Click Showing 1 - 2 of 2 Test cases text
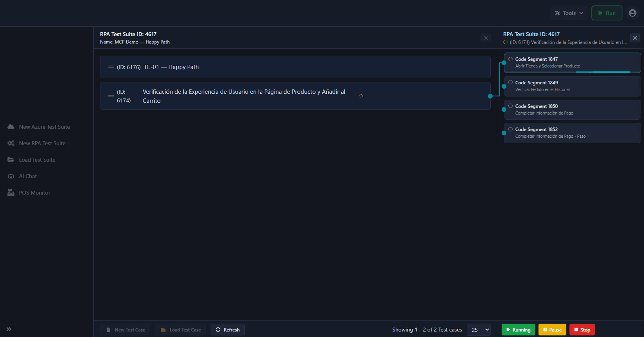 coord(427,330)
